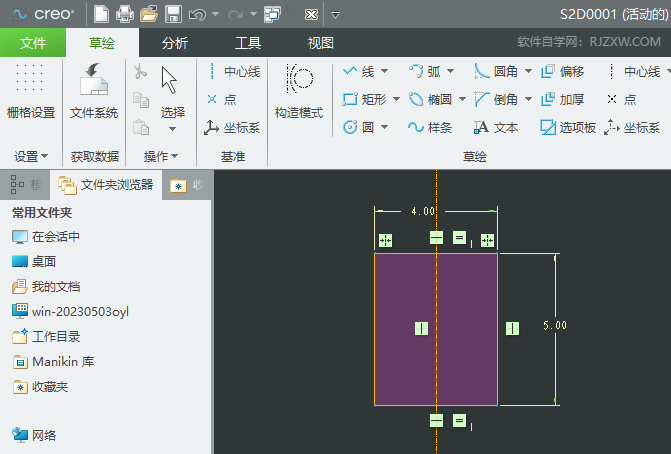671x454 pixels.
Task: Expand the Circle (圆) dropdown arrow
Action: [385, 128]
